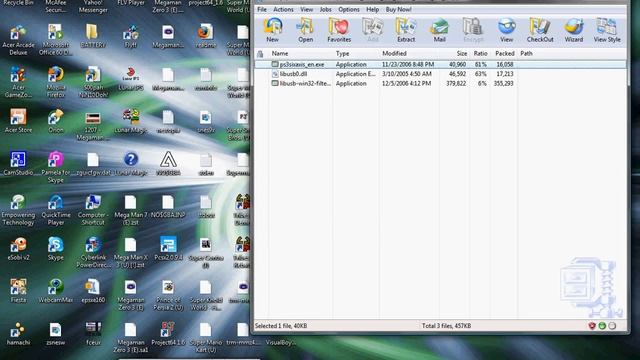Image resolution: width=640 pixels, height=360 pixels.
Task: Open the Favorites toolbar icon
Action: click(x=339, y=30)
